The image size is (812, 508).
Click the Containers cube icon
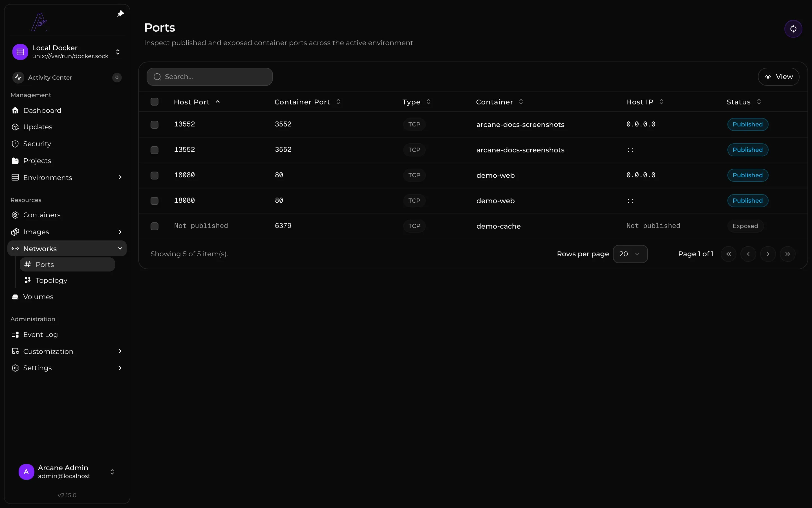coord(15,215)
